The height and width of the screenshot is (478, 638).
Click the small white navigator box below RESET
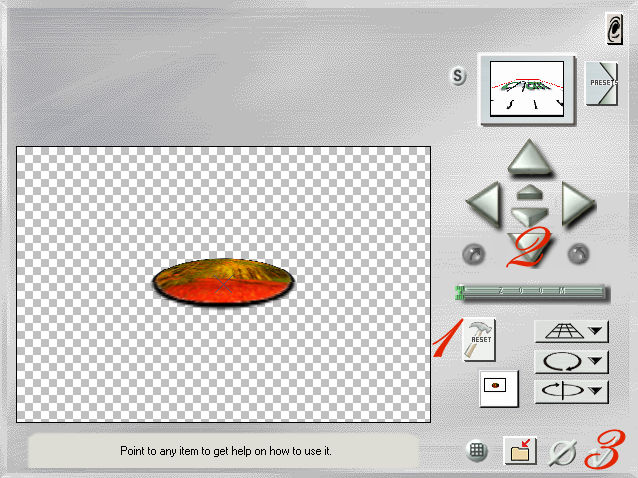(499, 388)
